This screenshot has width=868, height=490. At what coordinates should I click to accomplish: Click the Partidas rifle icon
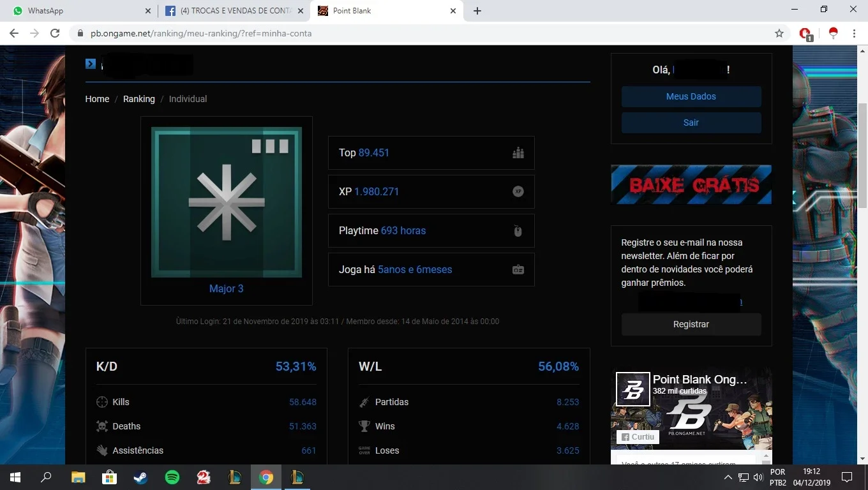click(x=364, y=402)
